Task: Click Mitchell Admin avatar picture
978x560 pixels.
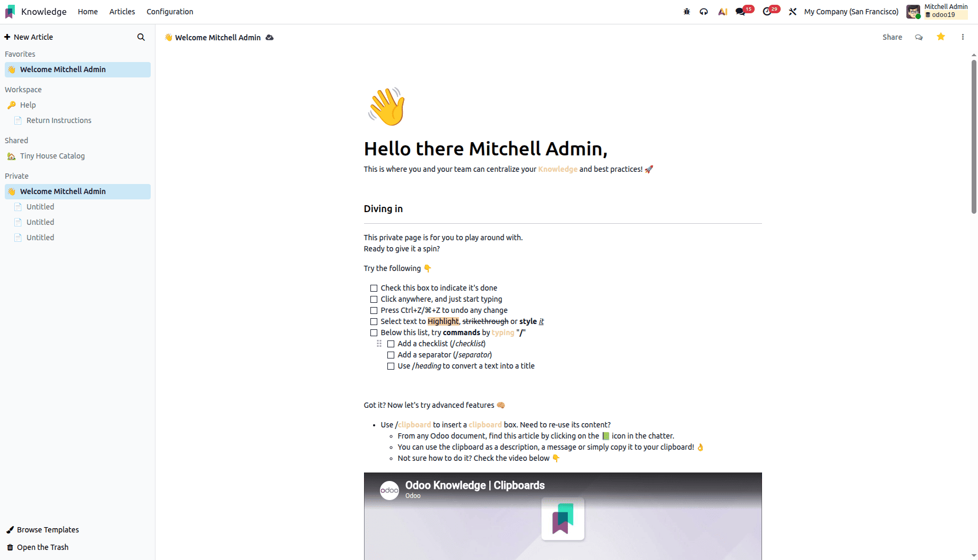Action: pos(913,12)
